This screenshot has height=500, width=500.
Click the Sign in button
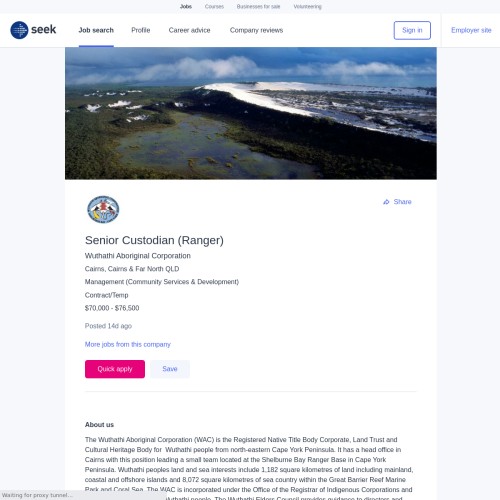[x=412, y=30]
